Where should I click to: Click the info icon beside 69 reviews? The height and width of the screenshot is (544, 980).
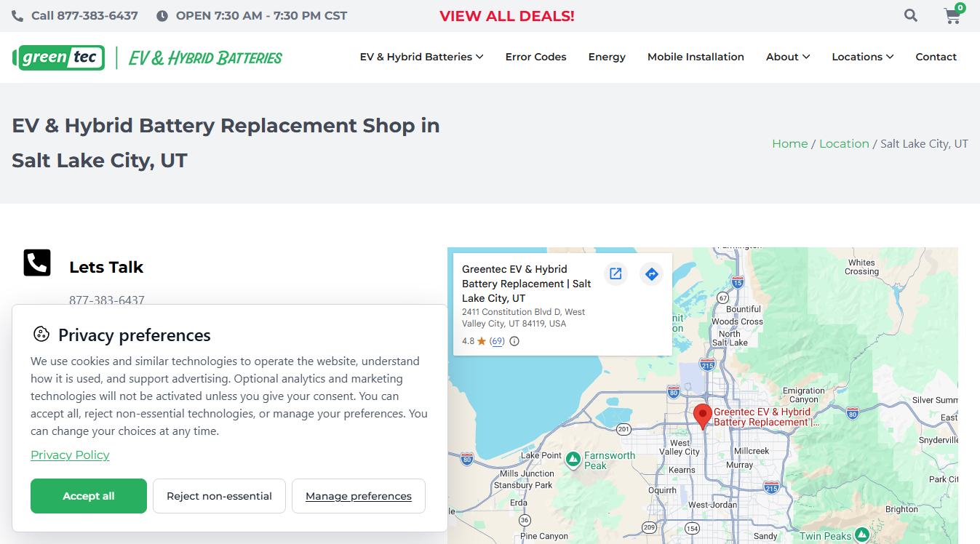point(514,341)
